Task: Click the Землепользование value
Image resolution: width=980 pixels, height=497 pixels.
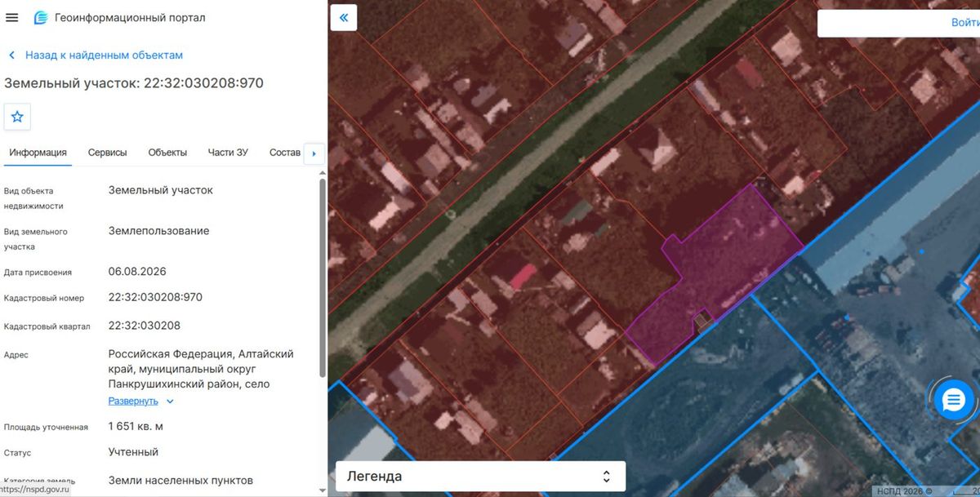Action: pyautogui.click(x=158, y=231)
